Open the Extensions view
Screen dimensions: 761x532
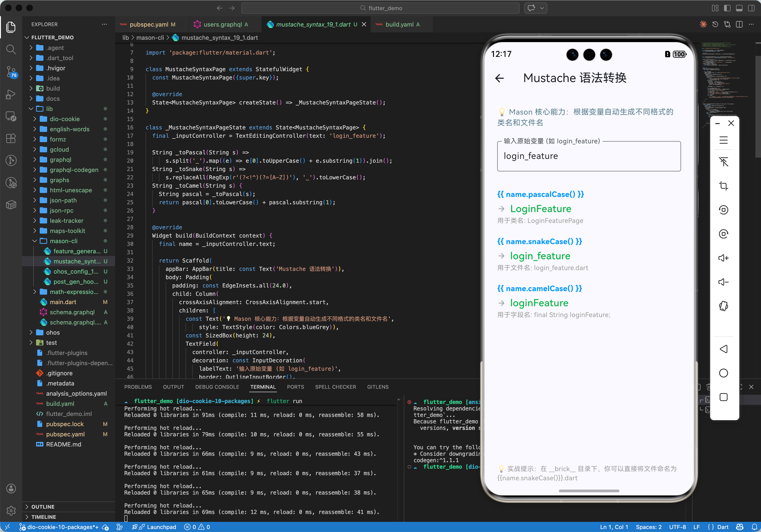click(x=11, y=138)
